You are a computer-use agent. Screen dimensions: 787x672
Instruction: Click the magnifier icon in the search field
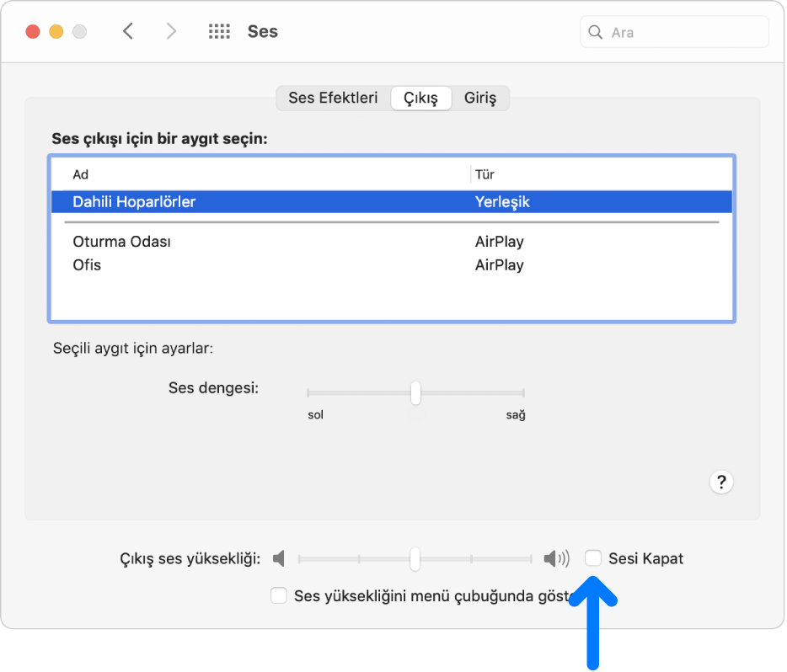tap(595, 32)
